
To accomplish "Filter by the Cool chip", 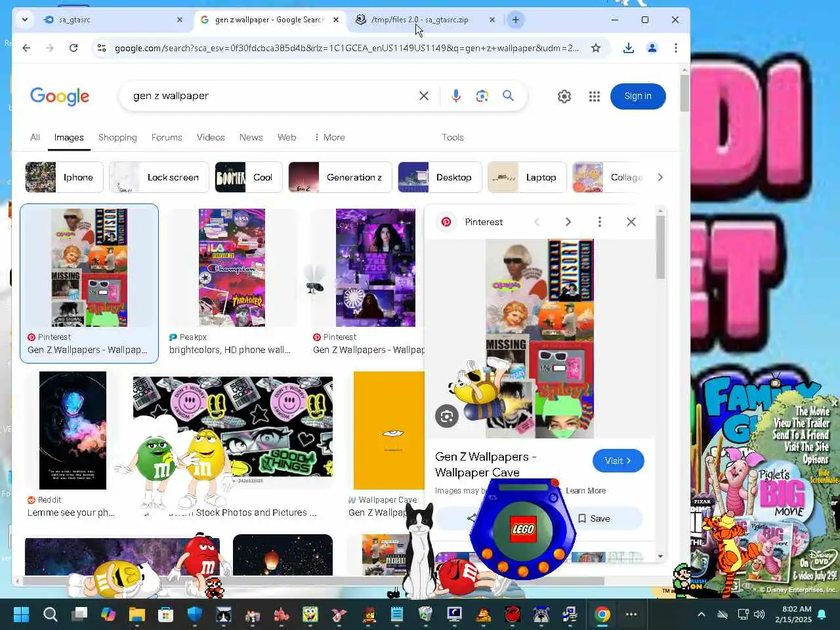I will point(249,177).
